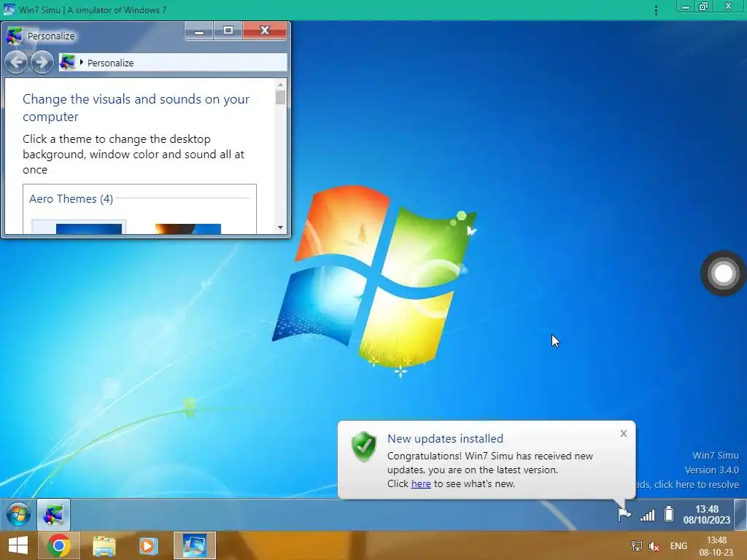747x560 pixels.
Task: Launch Google Chrome from host taskbar
Action: (58, 545)
